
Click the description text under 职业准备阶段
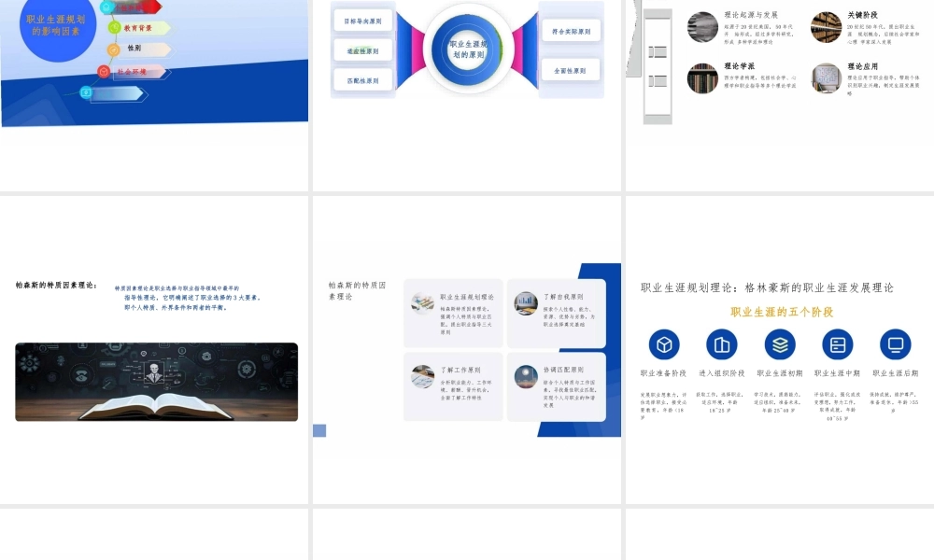tap(663, 406)
